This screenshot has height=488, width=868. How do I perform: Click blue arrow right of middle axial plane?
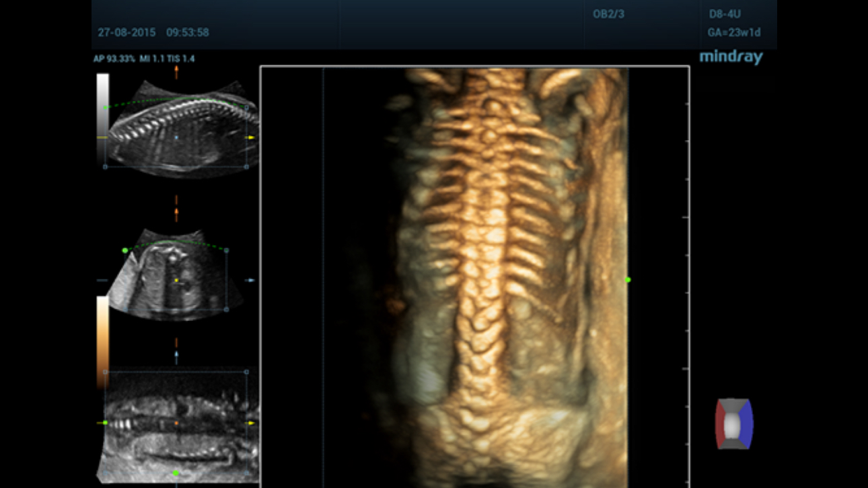(x=251, y=280)
